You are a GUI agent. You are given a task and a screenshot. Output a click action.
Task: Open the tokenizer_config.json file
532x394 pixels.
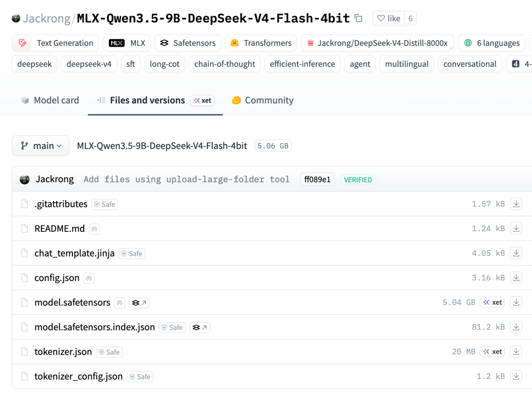coord(78,376)
